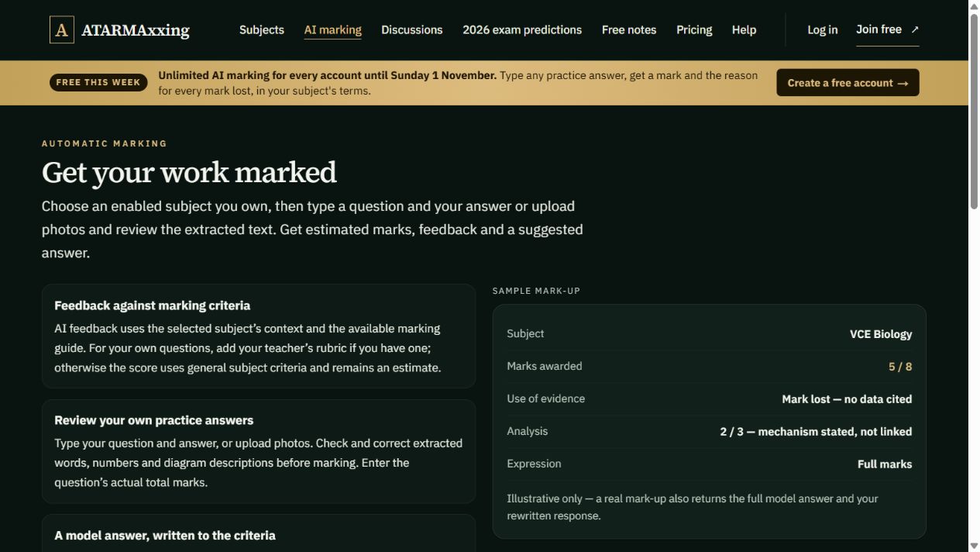Click 'Mark lost — no data cited' value

(847, 399)
